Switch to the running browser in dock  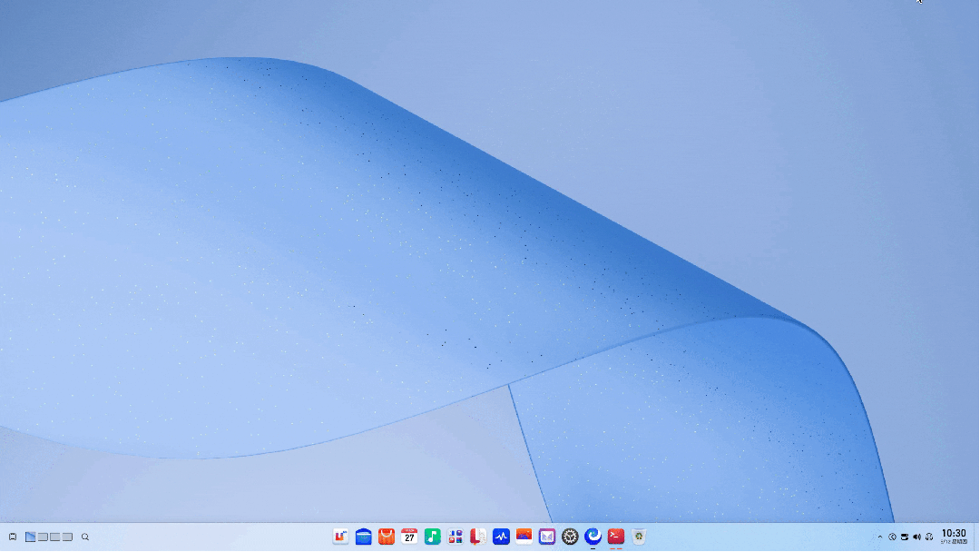click(593, 537)
